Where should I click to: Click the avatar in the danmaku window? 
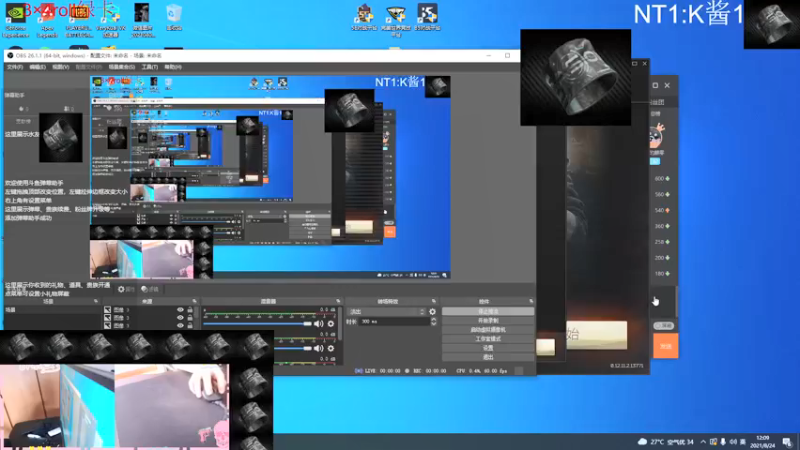point(656,136)
